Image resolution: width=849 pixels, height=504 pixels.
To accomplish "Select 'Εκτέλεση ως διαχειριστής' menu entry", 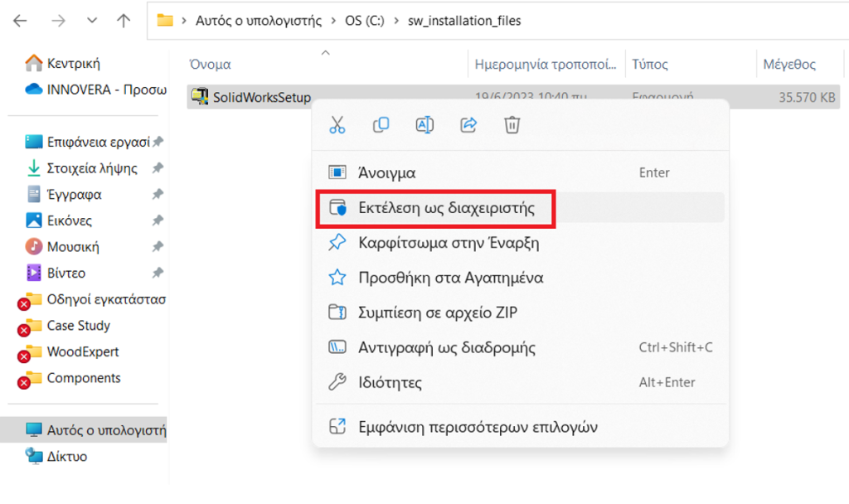I will (x=446, y=208).
